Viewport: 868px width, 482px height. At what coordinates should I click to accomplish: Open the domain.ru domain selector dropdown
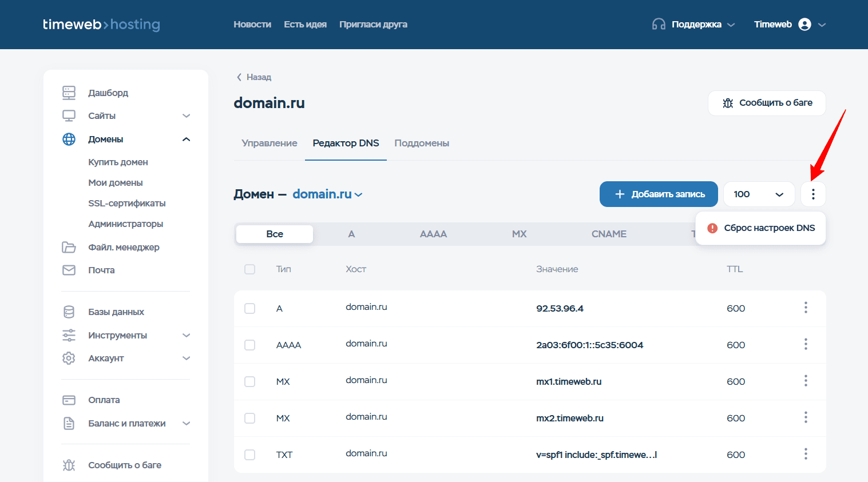click(327, 194)
